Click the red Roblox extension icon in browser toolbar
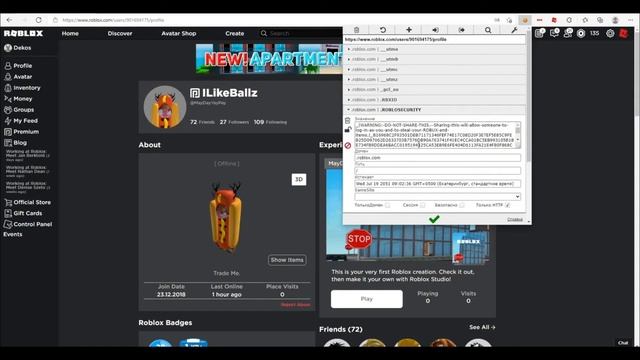This screenshot has height=360, width=640. coord(554,20)
